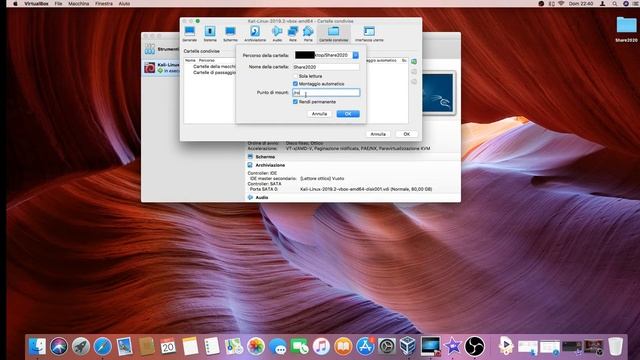Click the Punto di mount field

(x=326, y=93)
